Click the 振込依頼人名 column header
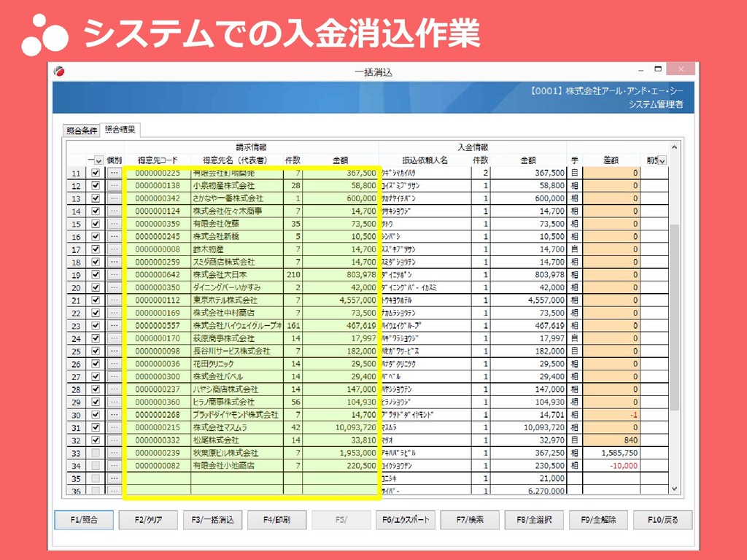The height and width of the screenshot is (560, 747). point(425,160)
